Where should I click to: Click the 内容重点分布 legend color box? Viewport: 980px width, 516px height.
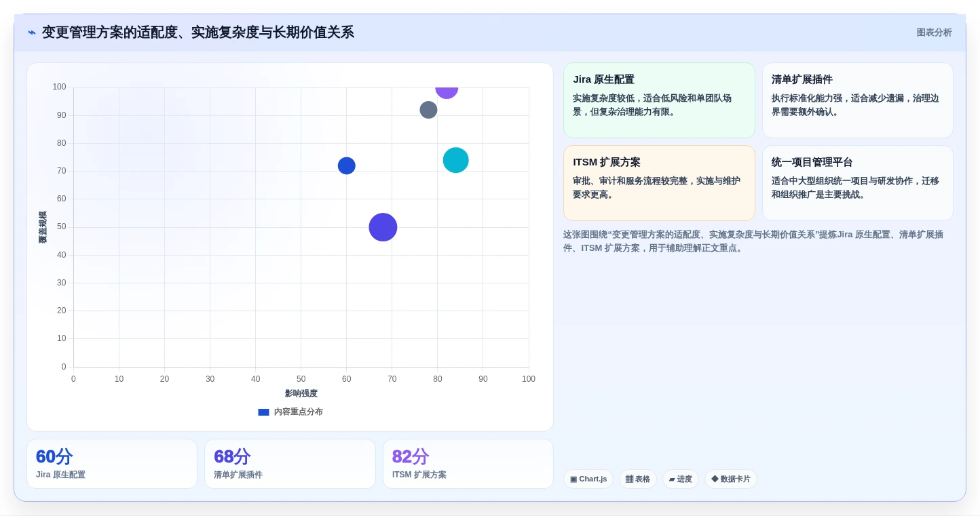(263, 412)
